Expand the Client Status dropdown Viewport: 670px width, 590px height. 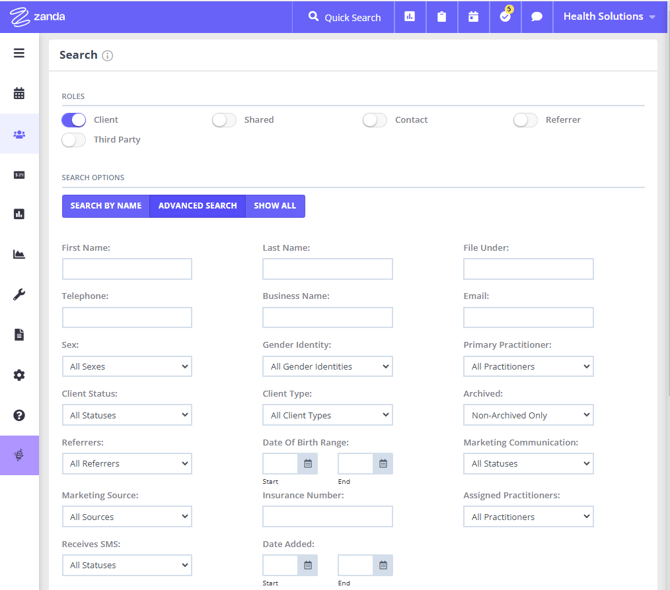[x=127, y=415]
